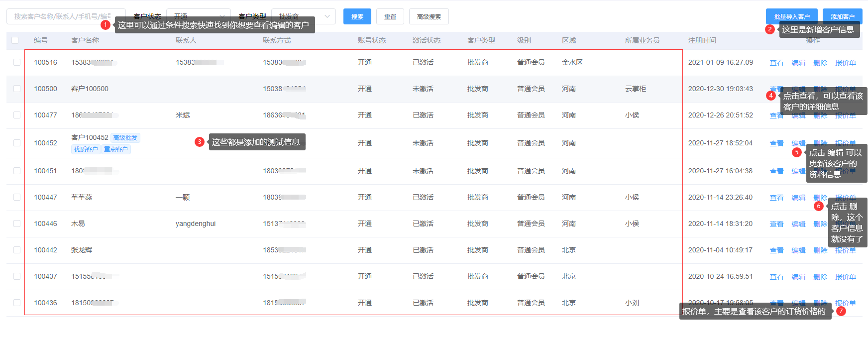Viewport: 868px width, 337px height.
Task: Click the red annotation marker number 5
Action: coord(796,152)
